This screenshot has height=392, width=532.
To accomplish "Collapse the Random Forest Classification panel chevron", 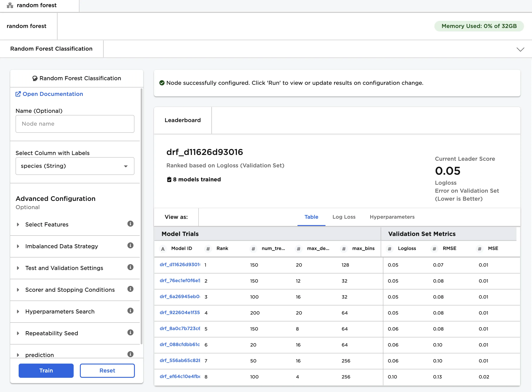I will click(520, 49).
